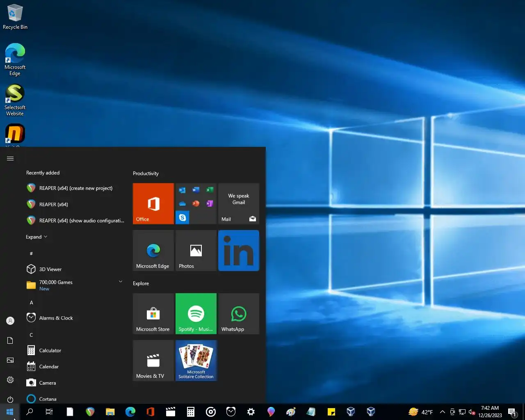Launch Paint palette icon on taskbar
525x420 pixels.
[291, 412]
